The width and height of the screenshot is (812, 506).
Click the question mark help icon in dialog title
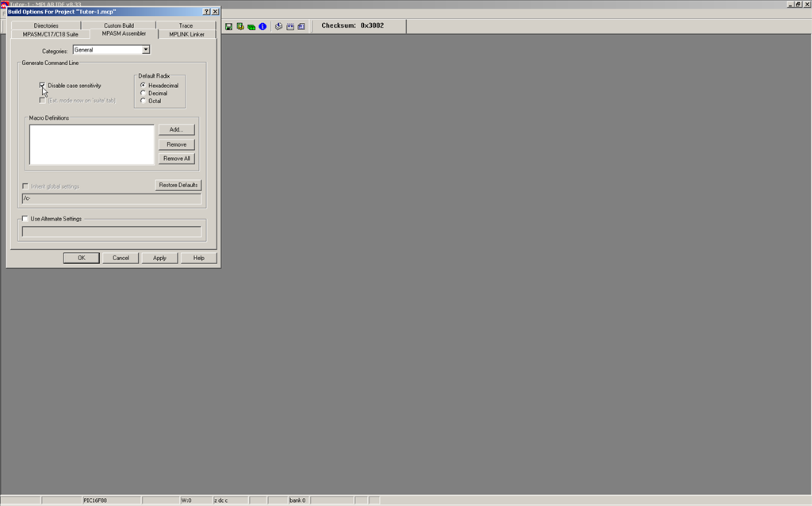tap(207, 12)
